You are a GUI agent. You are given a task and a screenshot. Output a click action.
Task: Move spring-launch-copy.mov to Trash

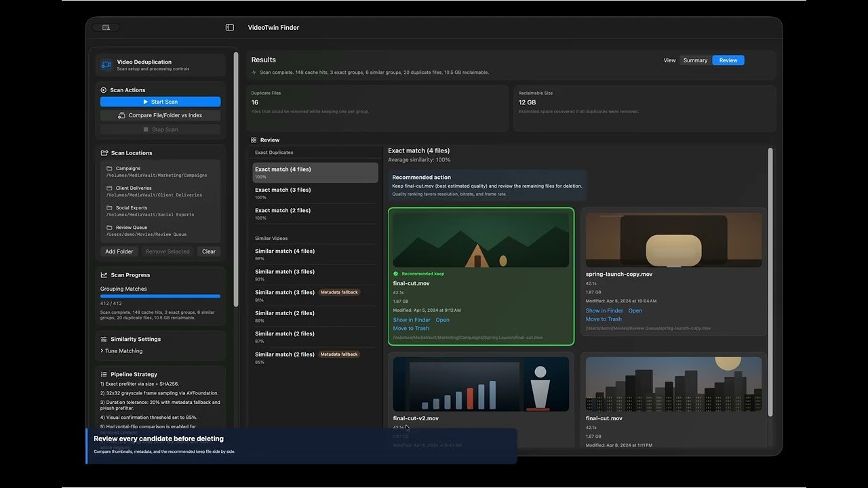[x=604, y=319]
